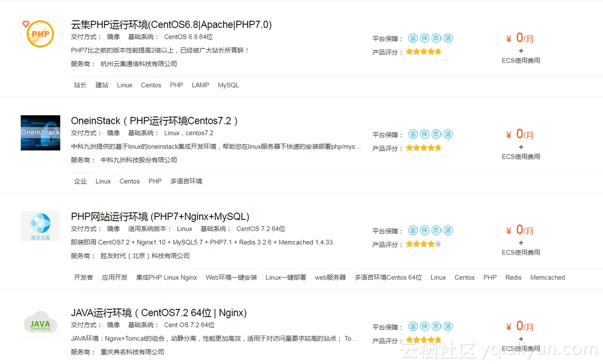Image resolution: width=603 pixels, height=364 pixels.
Task: Click the OneinStack product thumbnail image
Action: coord(40,133)
